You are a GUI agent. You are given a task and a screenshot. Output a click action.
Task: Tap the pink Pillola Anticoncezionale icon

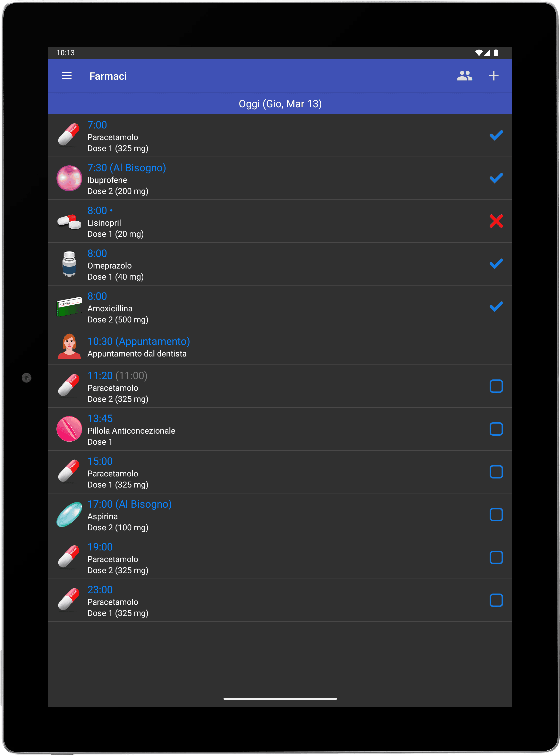69,429
